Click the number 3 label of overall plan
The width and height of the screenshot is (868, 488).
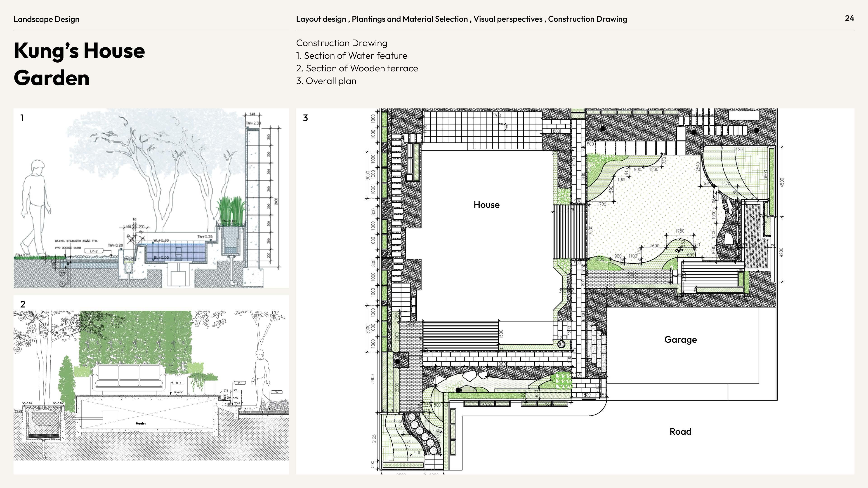[x=305, y=118]
